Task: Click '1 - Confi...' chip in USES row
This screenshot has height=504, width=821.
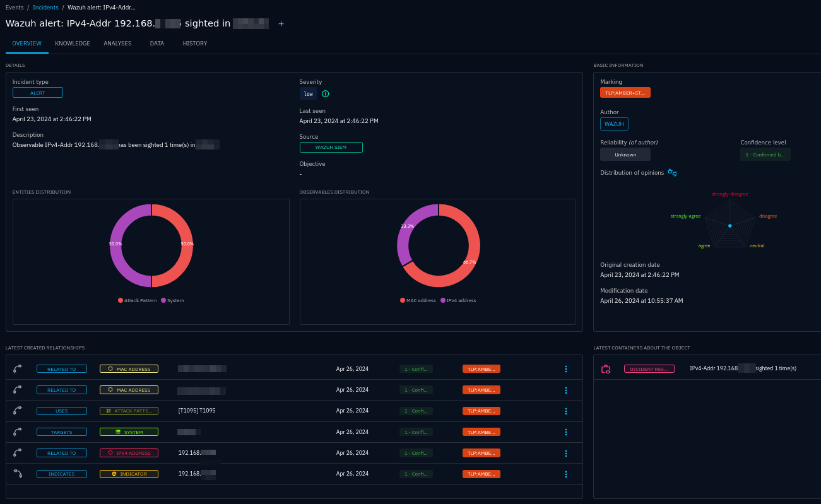Action: click(x=416, y=411)
